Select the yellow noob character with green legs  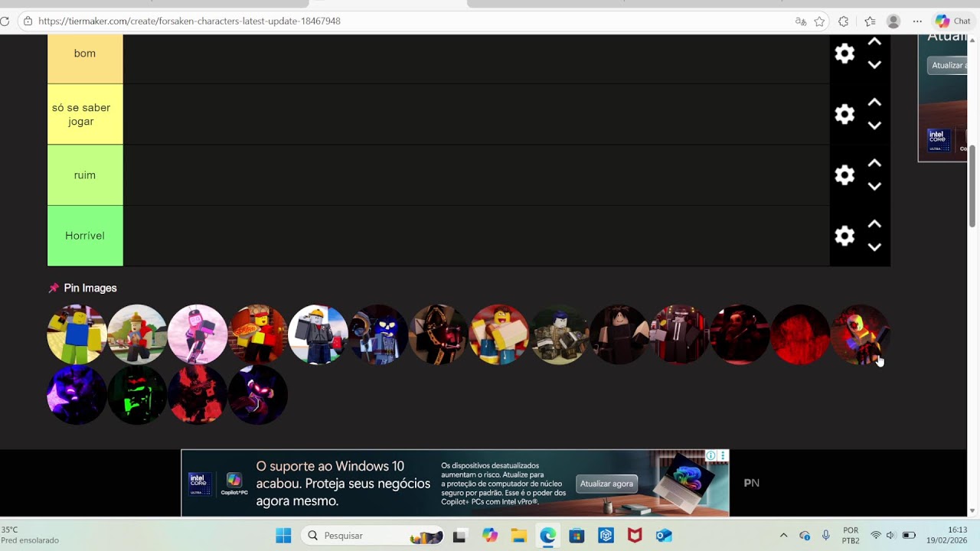tap(77, 334)
